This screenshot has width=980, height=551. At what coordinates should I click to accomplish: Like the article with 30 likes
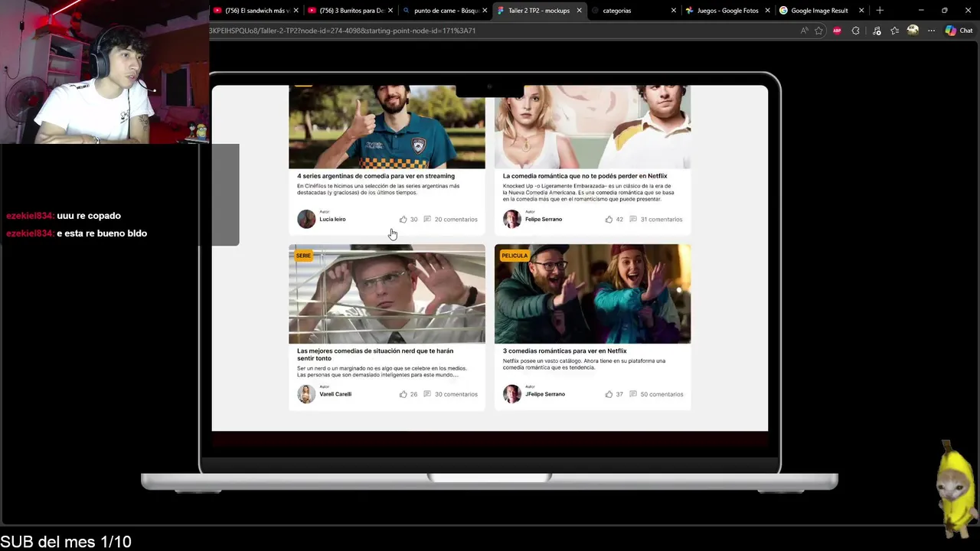click(x=403, y=219)
